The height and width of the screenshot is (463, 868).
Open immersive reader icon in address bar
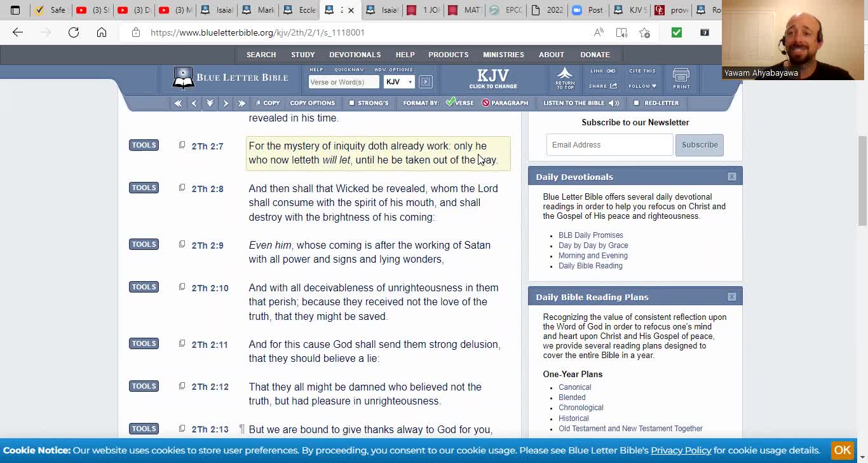[621, 32]
